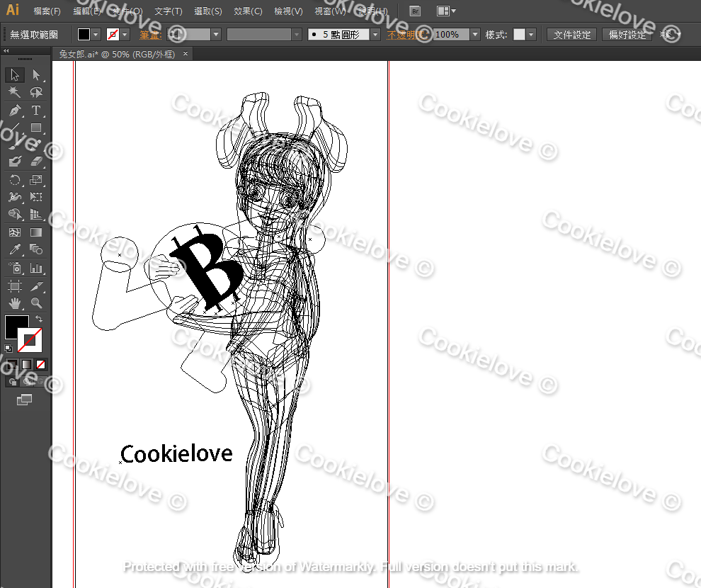Image resolution: width=701 pixels, height=588 pixels.
Task: Select the Hand tool
Action: click(15, 303)
